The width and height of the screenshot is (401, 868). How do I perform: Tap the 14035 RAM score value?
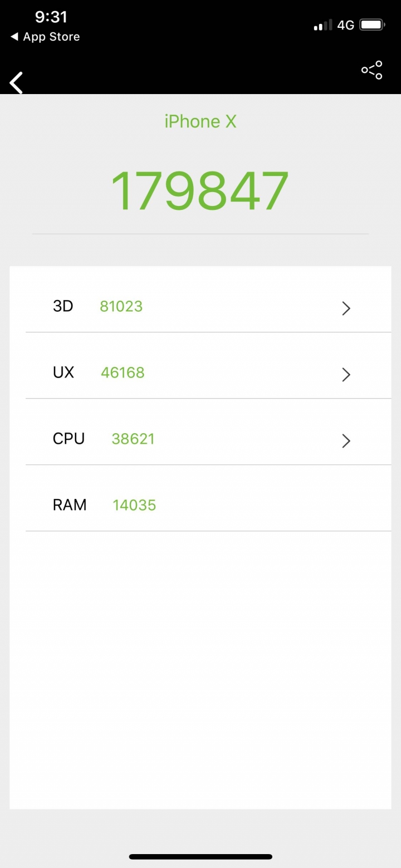point(134,505)
